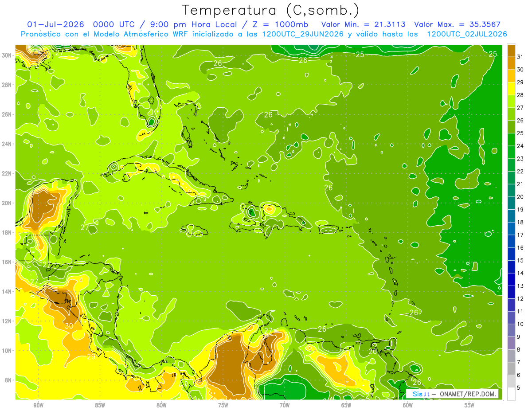
Task: Click the legend value 15
Action: click(520, 260)
